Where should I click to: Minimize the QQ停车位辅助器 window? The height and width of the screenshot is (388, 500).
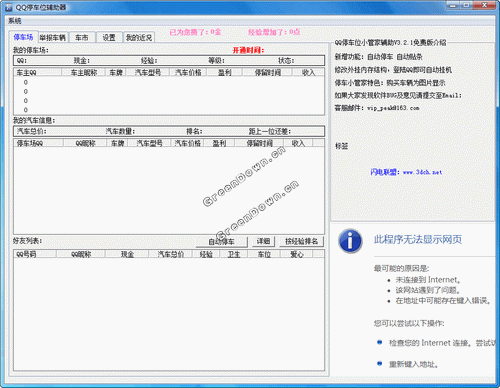(452, 5)
